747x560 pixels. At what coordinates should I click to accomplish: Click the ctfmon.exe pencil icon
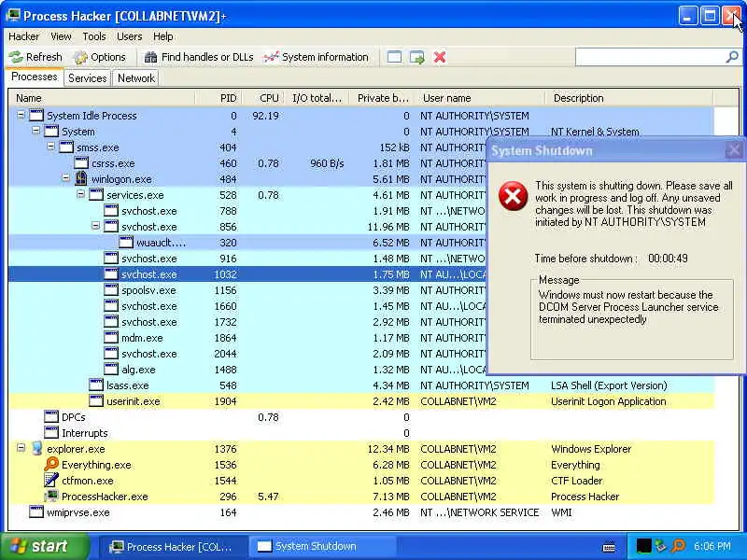[51, 480]
